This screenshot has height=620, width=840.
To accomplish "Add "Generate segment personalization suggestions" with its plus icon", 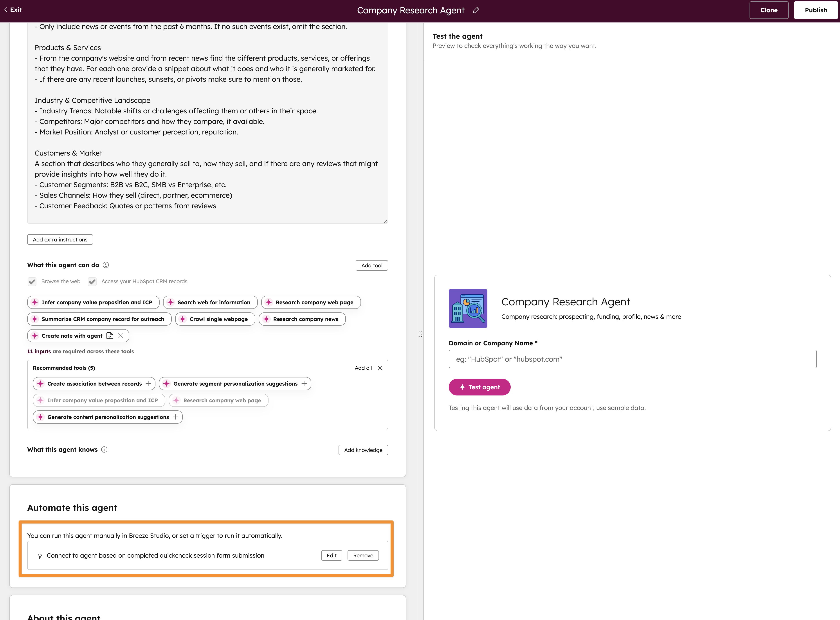I will pyautogui.click(x=304, y=383).
